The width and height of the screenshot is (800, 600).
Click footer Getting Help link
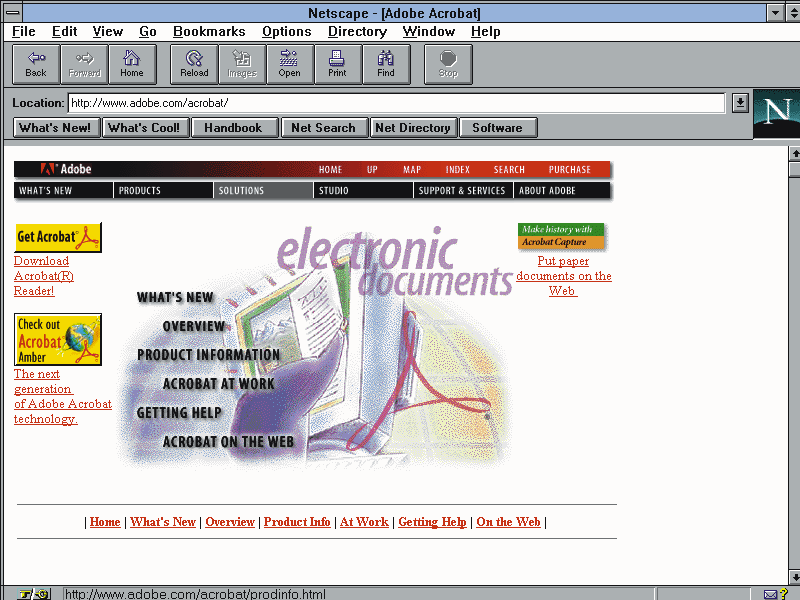[x=432, y=522]
